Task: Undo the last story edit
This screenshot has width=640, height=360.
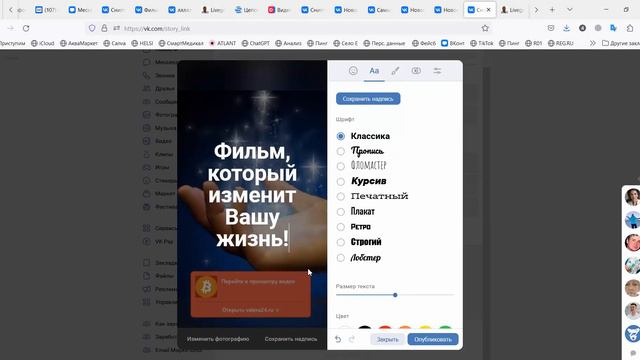Action: tap(338, 339)
